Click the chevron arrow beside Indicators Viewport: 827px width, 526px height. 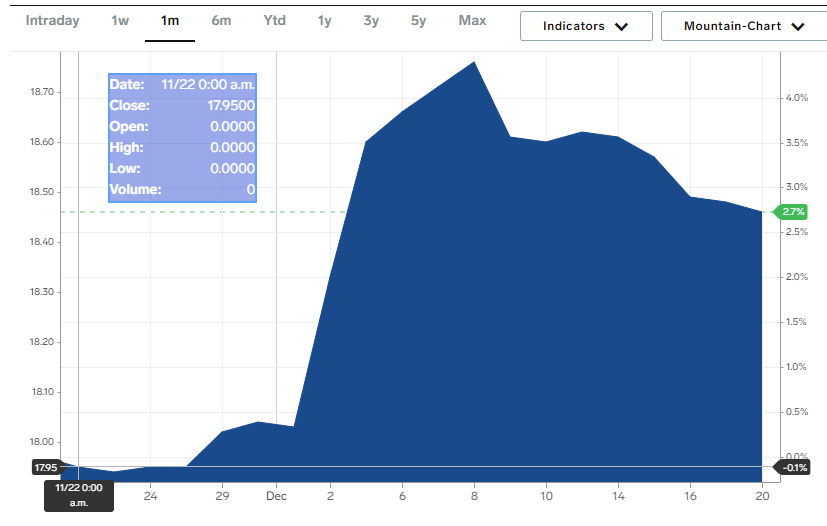pyautogui.click(x=621, y=27)
